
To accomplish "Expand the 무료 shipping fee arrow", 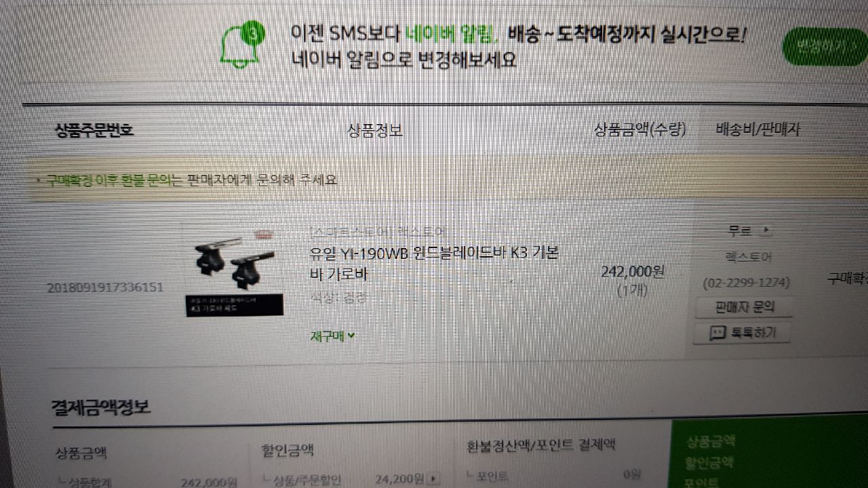I will coord(766,230).
